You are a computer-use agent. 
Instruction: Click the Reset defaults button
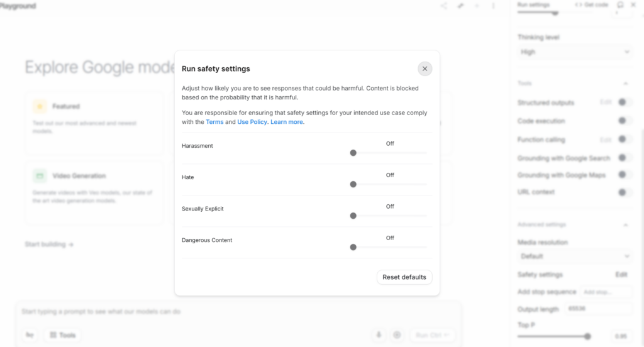click(x=404, y=277)
